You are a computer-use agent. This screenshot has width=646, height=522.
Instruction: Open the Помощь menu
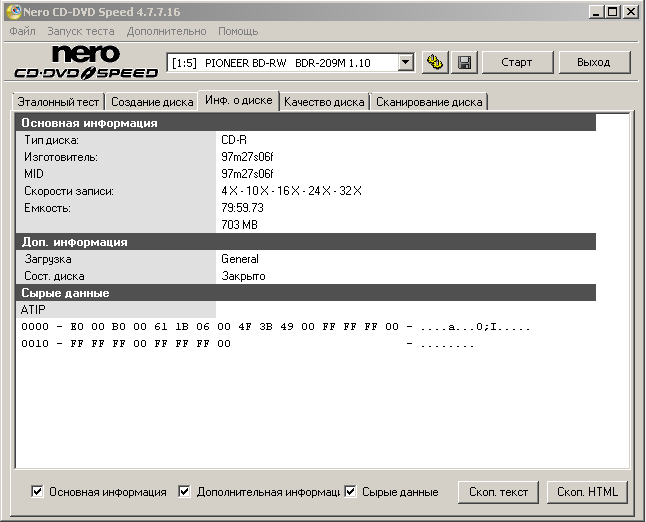[238, 31]
